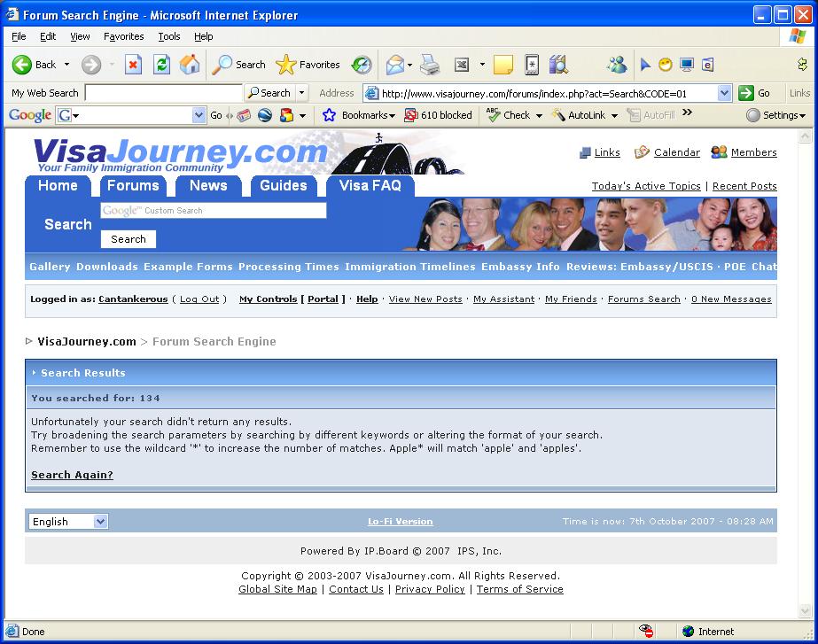Open the Favorites menu

[124, 36]
